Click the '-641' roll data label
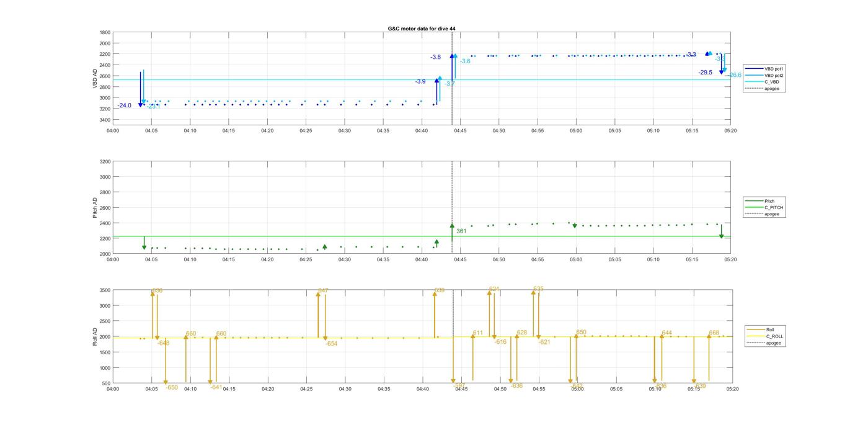Viewport: 868px width, 430px height. click(216, 387)
